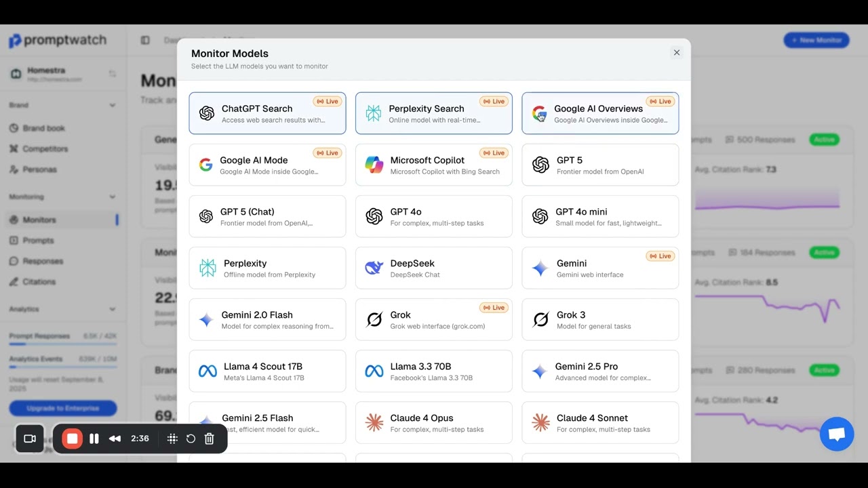The width and height of the screenshot is (868, 488).
Task: Click the icon of the offline Perplexity model
Action: (x=208, y=268)
